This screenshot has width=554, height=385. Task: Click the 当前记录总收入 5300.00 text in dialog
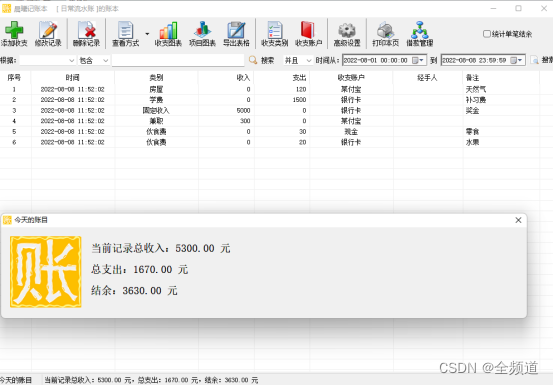click(161, 248)
